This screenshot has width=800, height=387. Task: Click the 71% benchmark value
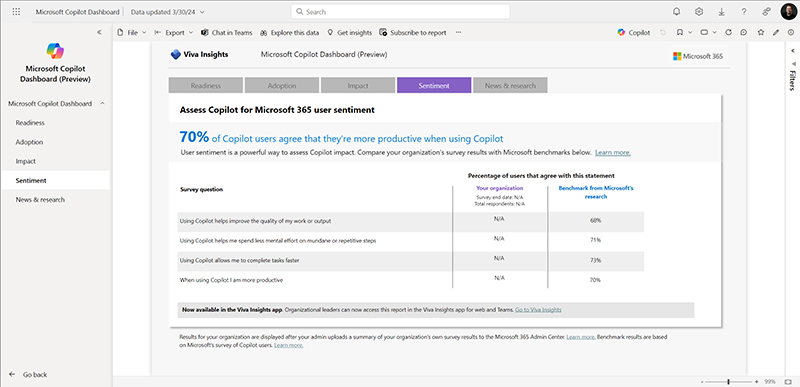[x=595, y=240]
